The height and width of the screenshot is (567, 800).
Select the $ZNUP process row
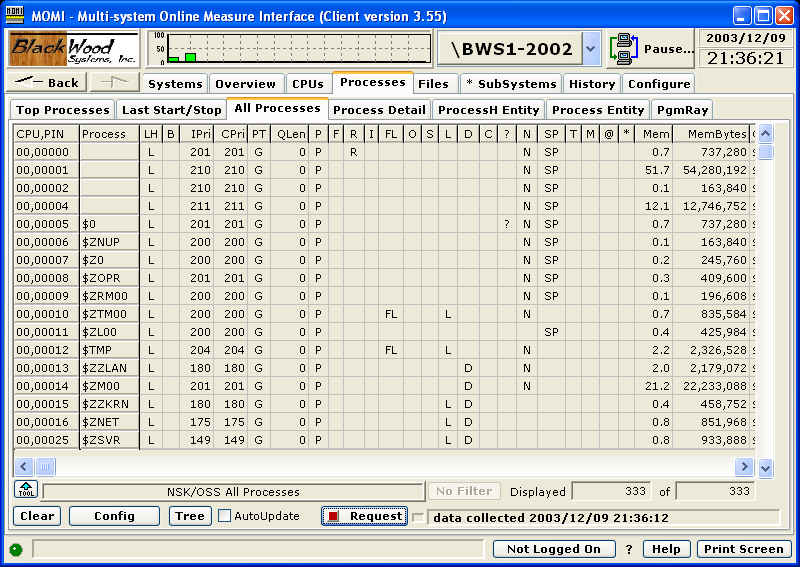coord(108,242)
